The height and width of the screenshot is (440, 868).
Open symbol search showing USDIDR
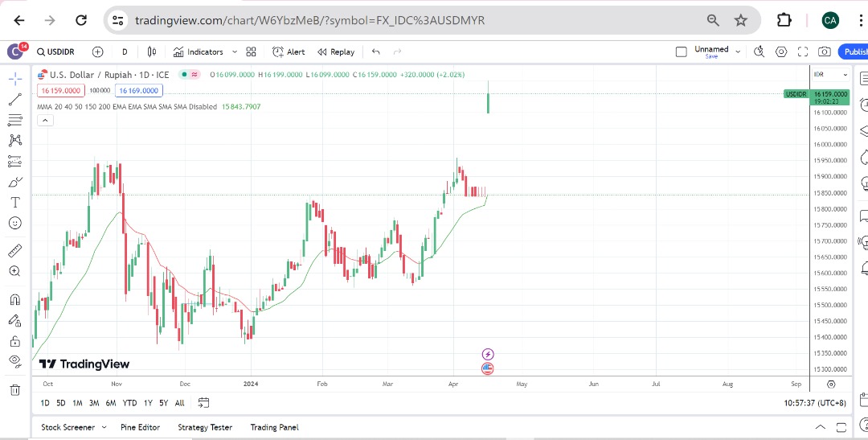click(x=55, y=52)
